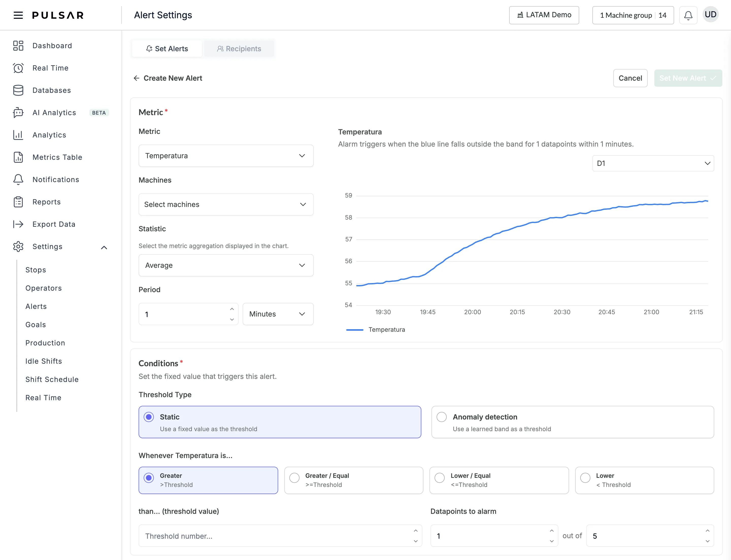Click the Real Time clock icon
Image resolution: width=731 pixels, height=560 pixels.
[18, 68]
